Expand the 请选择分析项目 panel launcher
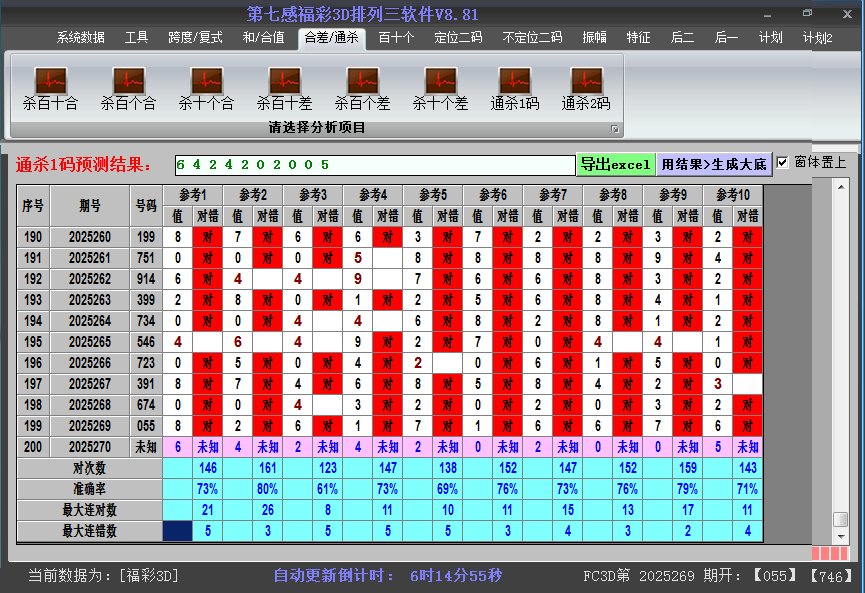 [615, 129]
